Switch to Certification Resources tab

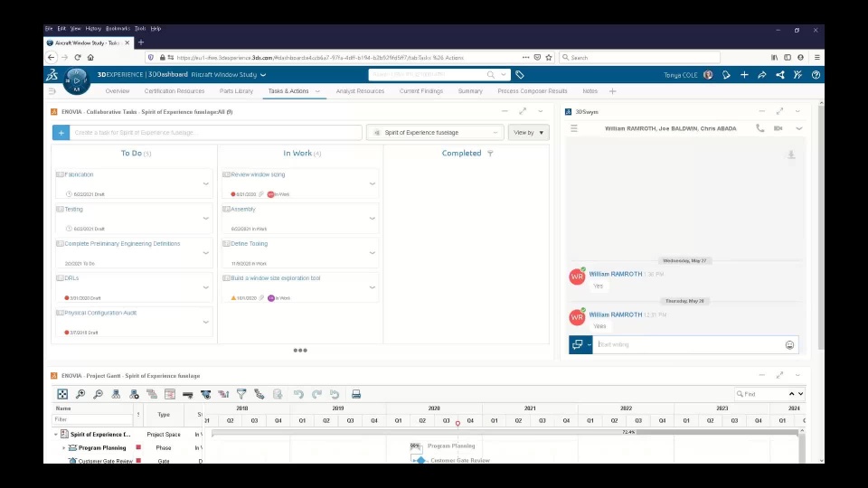[175, 90]
